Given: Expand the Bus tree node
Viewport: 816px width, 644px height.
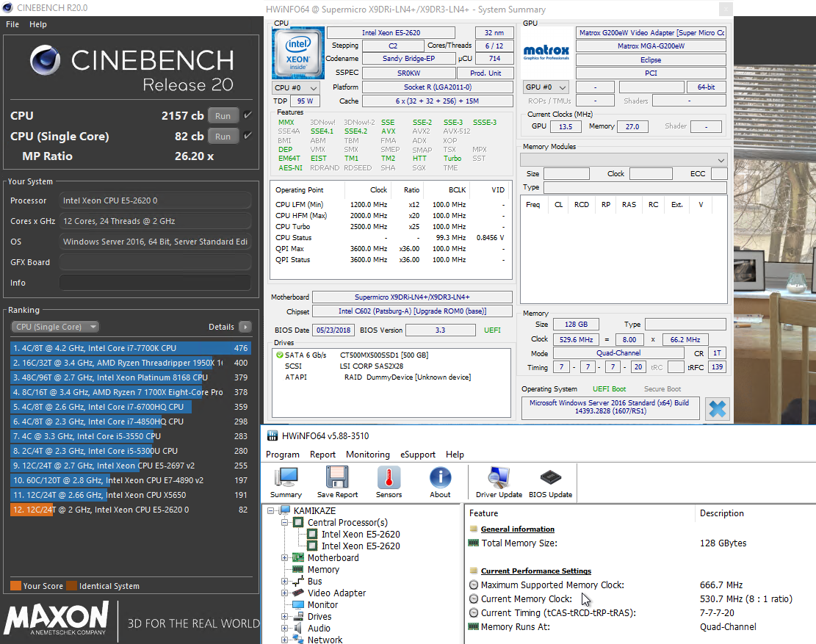Looking at the screenshot, I should click(x=285, y=581).
